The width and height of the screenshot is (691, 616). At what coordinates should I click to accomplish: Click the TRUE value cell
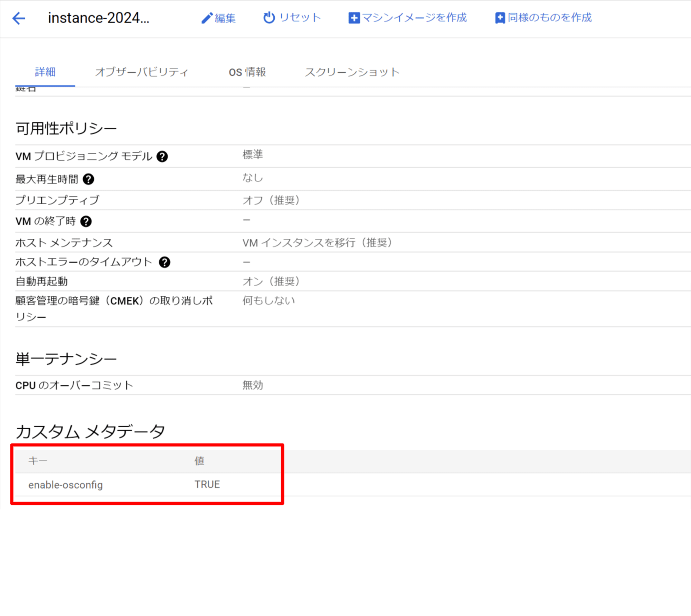coord(207,485)
